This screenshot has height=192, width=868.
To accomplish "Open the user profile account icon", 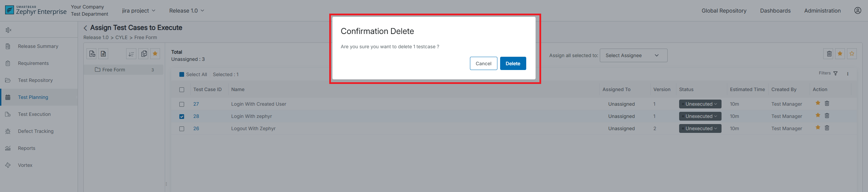I will pos(857,11).
